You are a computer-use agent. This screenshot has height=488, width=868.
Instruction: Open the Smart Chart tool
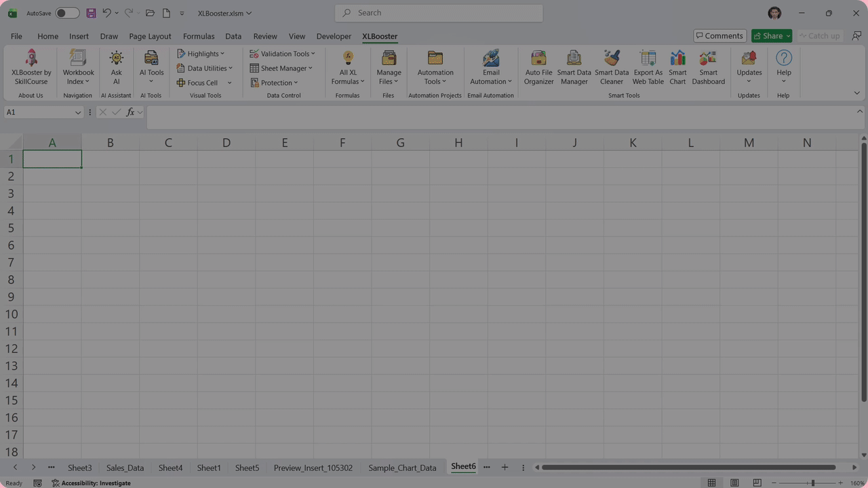click(677, 68)
